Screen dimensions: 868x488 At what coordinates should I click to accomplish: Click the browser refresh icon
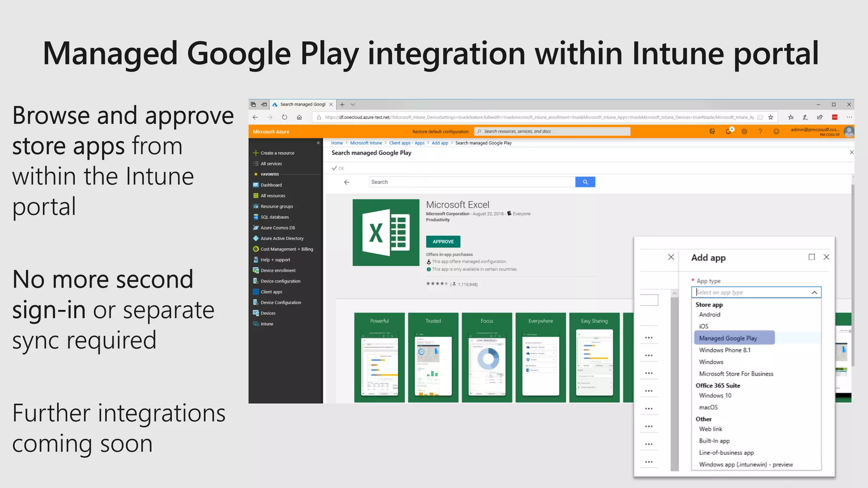284,117
